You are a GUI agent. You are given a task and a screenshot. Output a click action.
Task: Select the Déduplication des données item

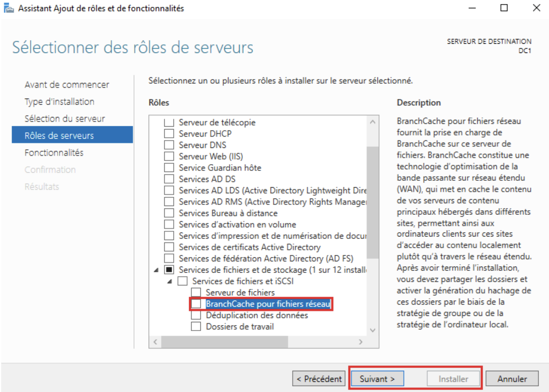pyautogui.click(x=256, y=315)
